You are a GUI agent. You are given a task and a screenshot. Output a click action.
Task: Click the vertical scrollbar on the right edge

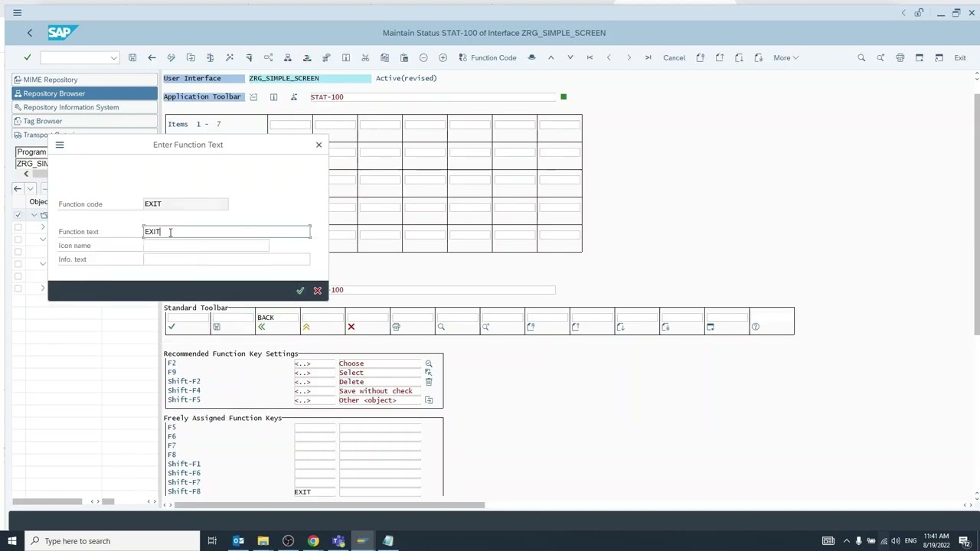tap(976, 207)
